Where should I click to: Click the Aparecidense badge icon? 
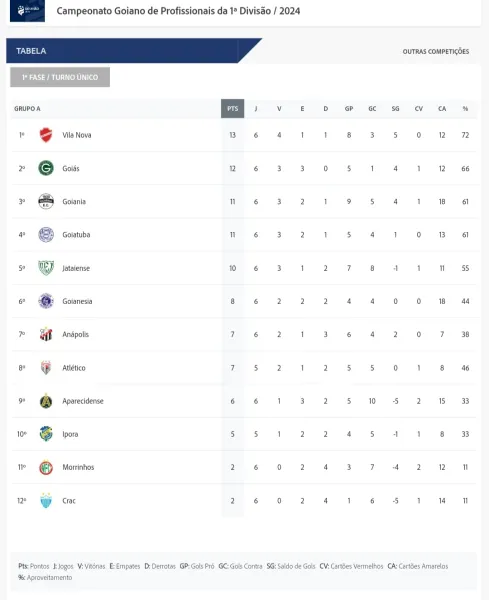pos(46,401)
